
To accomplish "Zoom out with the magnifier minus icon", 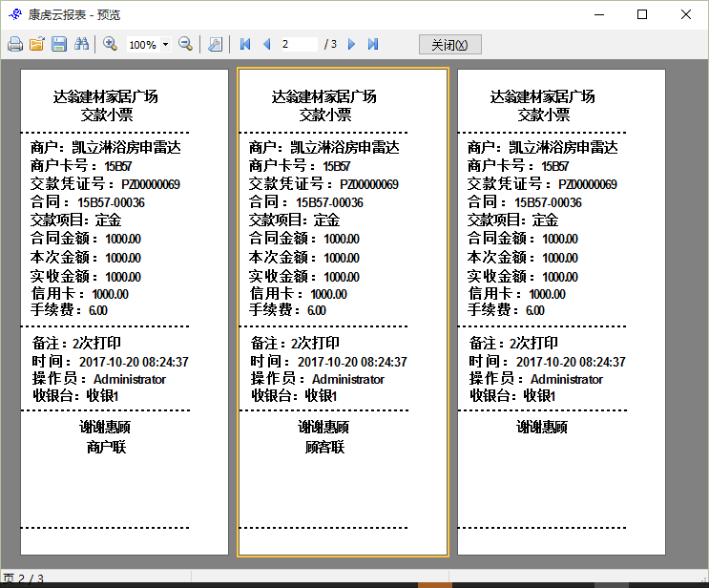I will coord(185,45).
